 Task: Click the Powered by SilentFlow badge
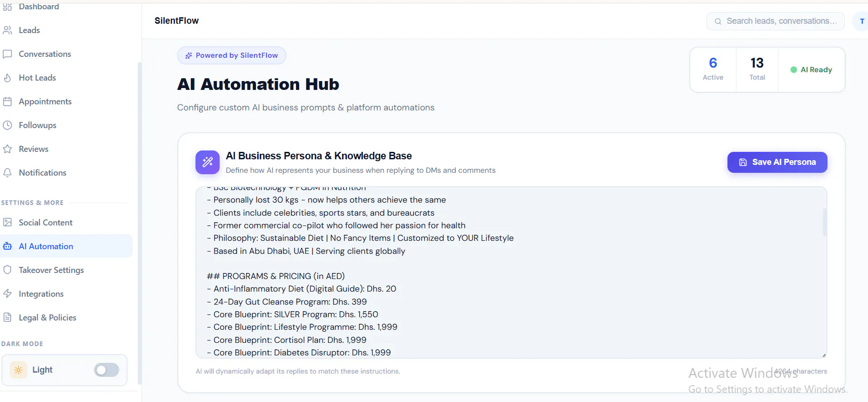click(232, 55)
